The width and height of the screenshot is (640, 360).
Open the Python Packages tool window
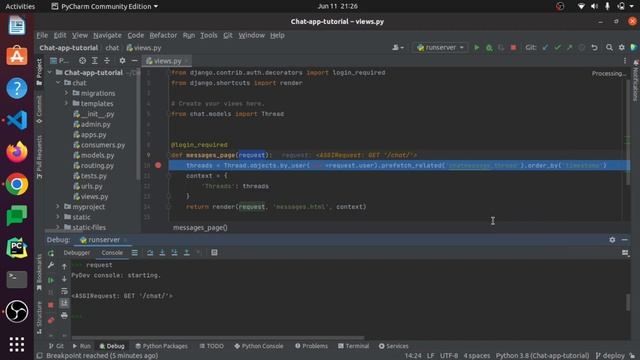[161, 346]
